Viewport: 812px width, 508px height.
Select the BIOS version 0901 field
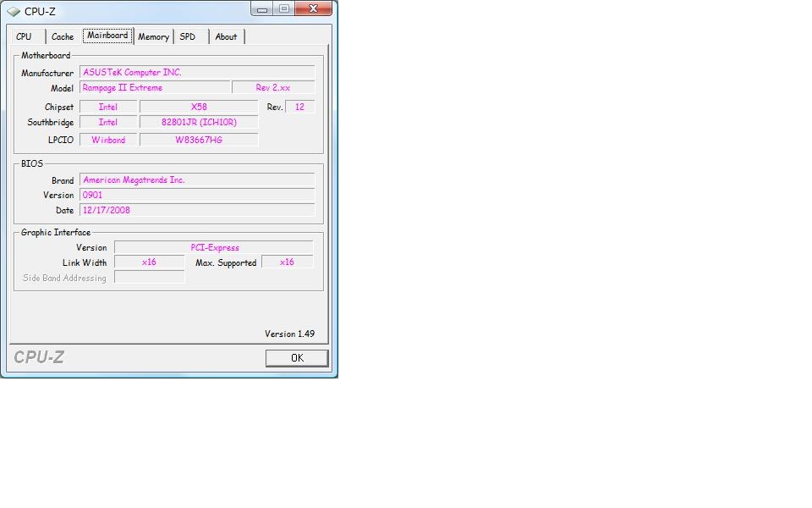[197, 195]
